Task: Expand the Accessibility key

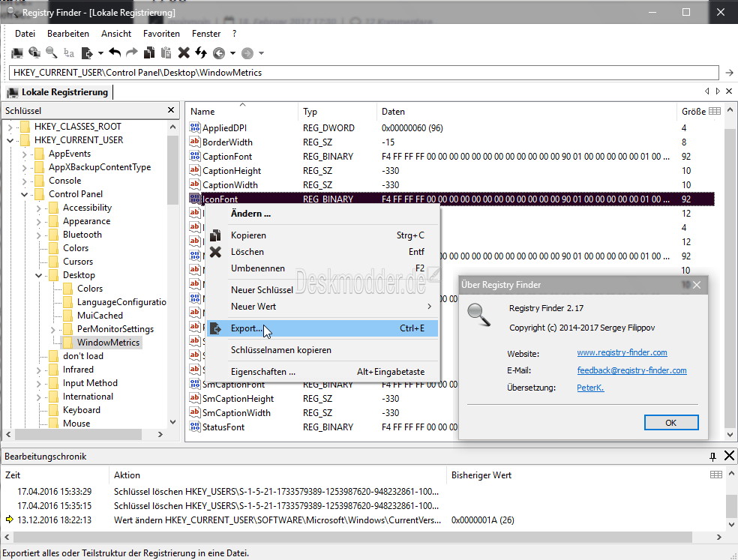Action: point(38,208)
